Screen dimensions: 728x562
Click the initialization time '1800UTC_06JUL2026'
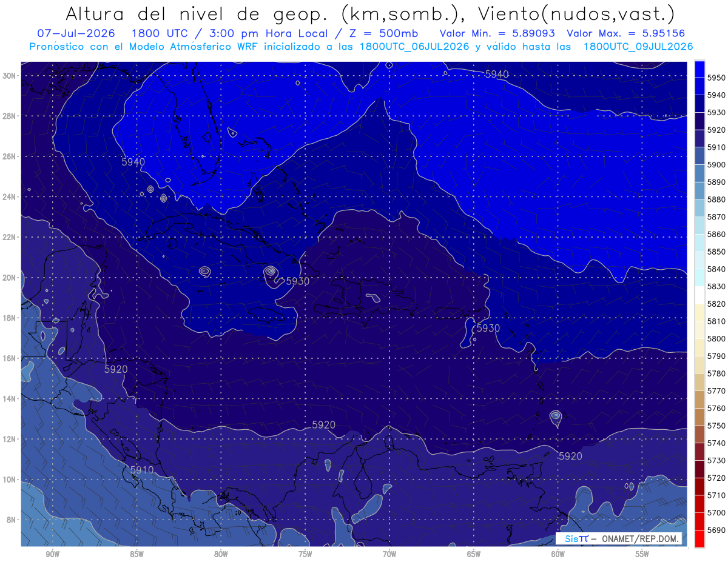(414, 46)
